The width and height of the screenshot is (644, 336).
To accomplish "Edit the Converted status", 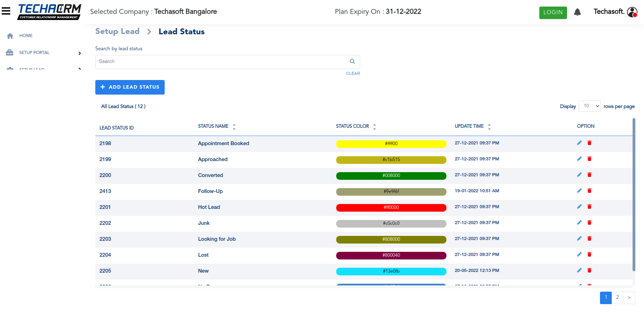I will click(x=579, y=175).
